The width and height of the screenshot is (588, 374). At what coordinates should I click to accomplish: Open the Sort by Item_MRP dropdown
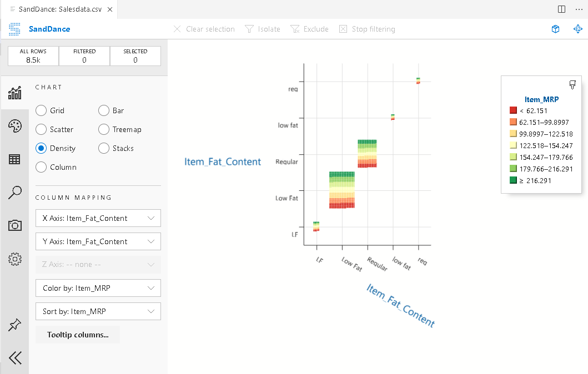point(98,311)
